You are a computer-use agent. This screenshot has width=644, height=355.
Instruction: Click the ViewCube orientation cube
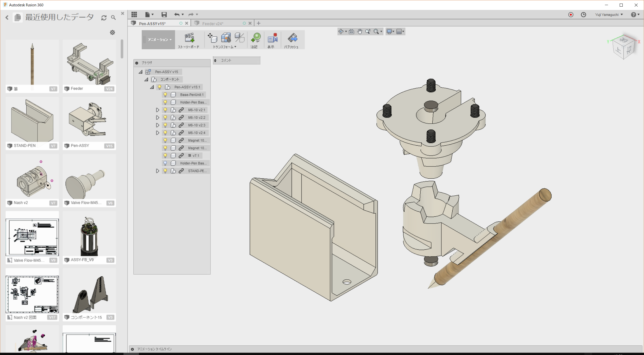tap(623, 48)
